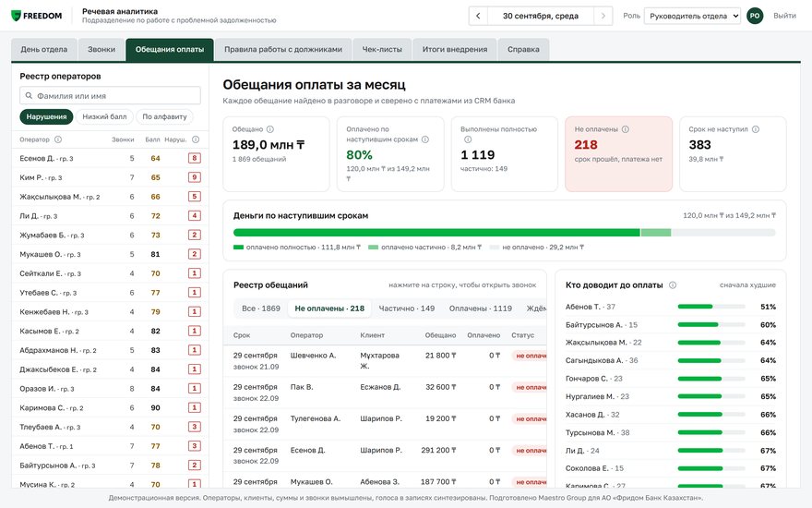The image size is (812, 508).
Task: Click violation badge 9 for Ким Р.
Action: pyautogui.click(x=194, y=177)
